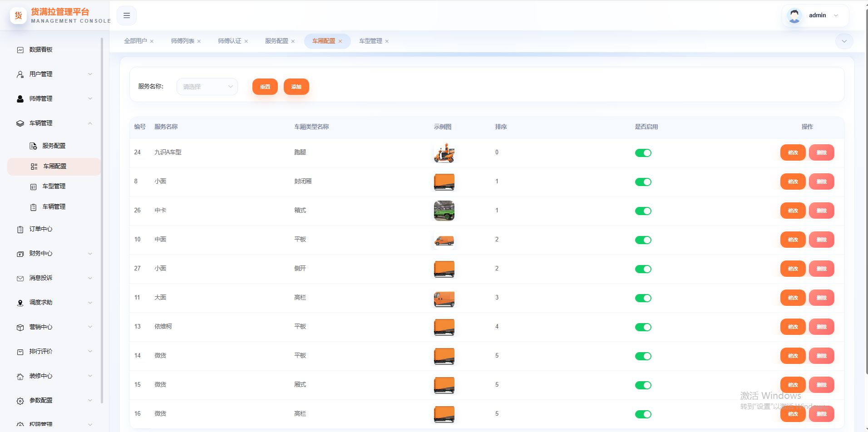Switch to the 全部用户 tab
The width and height of the screenshot is (868, 432).
[x=135, y=41]
